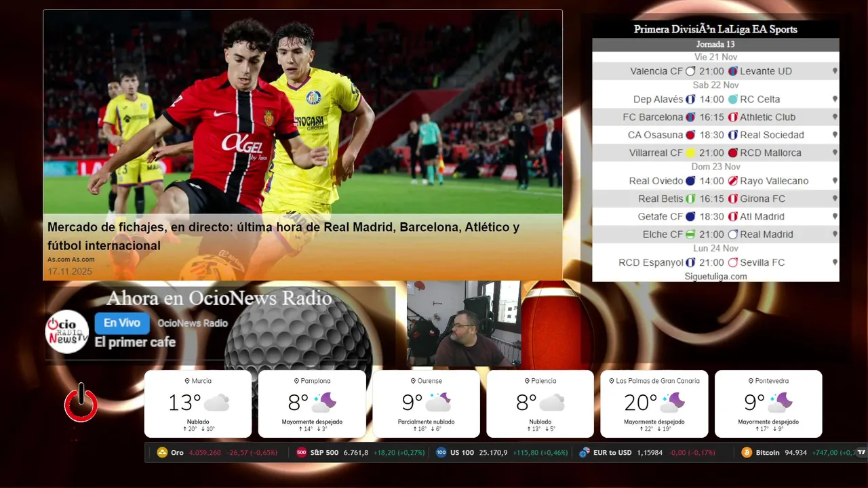Click the venue pin on the Elche CF–Real Madrid row
Image resolution: width=868 pixels, height=488 pixels.
click(835, 235)
